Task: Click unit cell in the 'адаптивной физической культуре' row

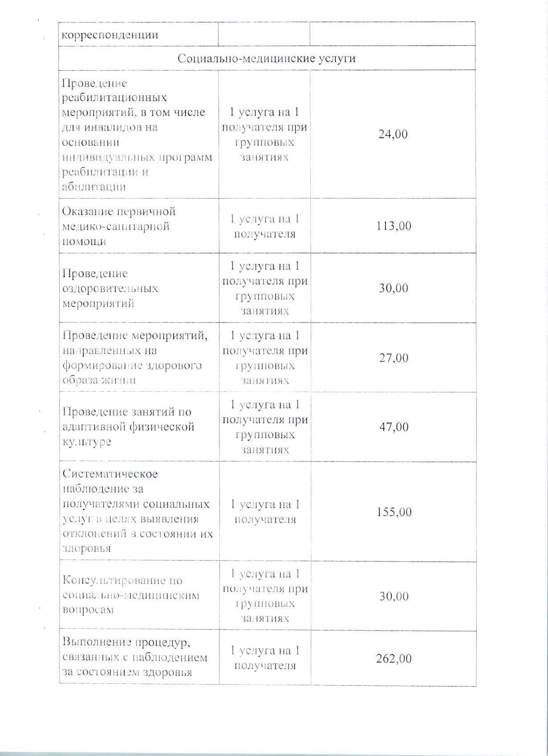Action: [x=265, y=427]
